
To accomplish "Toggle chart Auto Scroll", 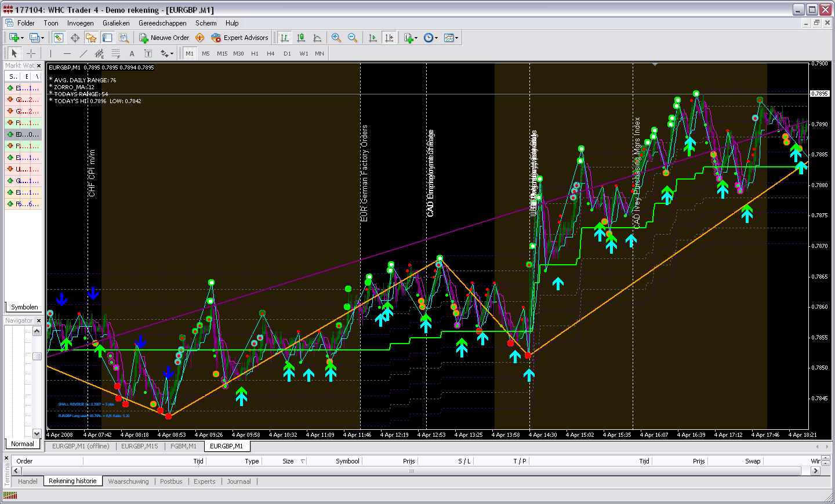I will click(x=373, y=38).
